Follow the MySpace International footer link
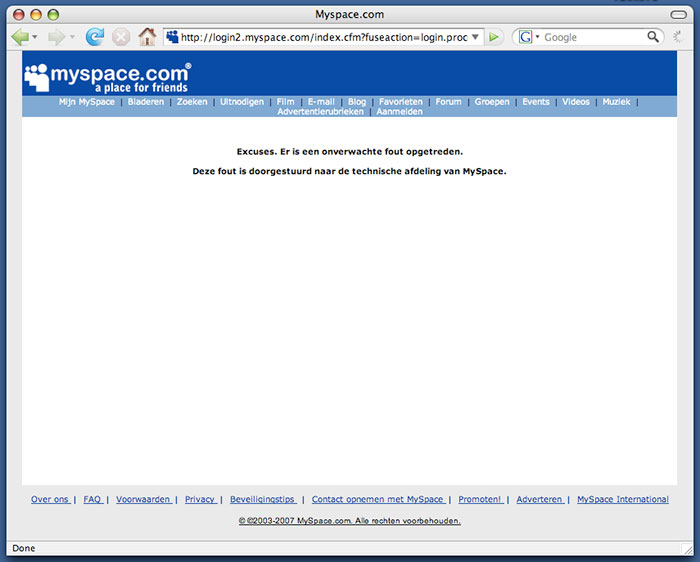Image resolution: width=700 pixels, height=562 pixels. [x=622, y=499]
